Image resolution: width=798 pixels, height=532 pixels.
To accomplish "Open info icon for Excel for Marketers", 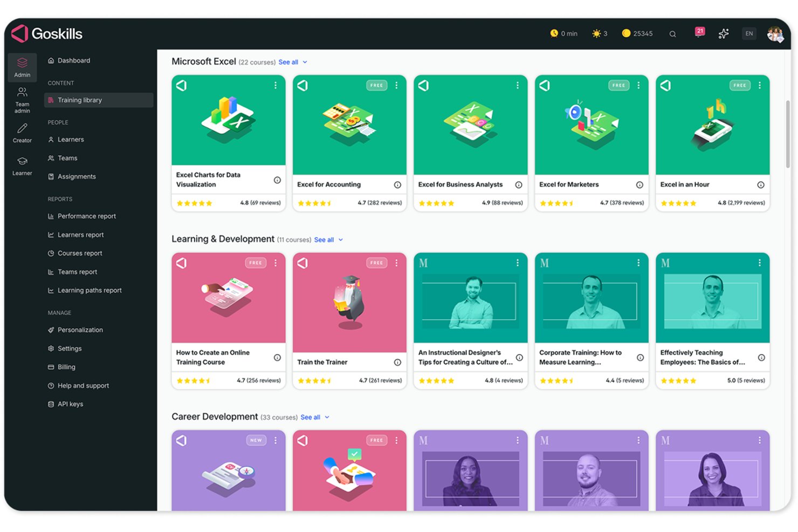I will [639, 185].
